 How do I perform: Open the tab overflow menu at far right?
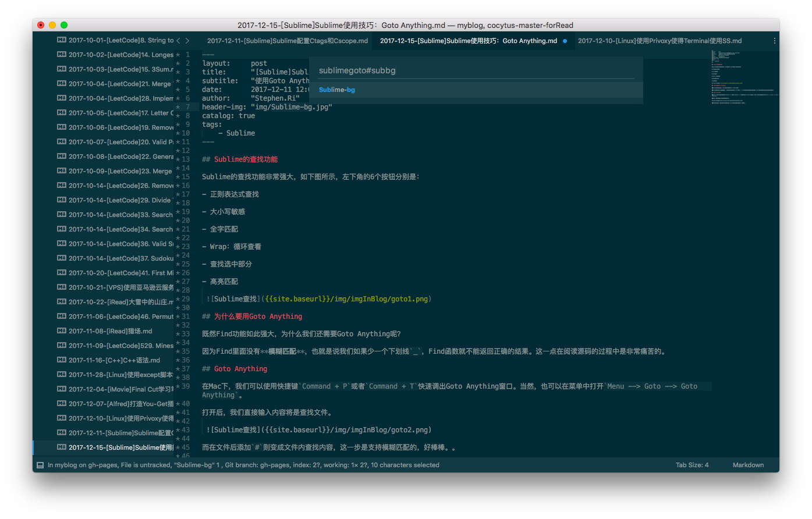774,41
